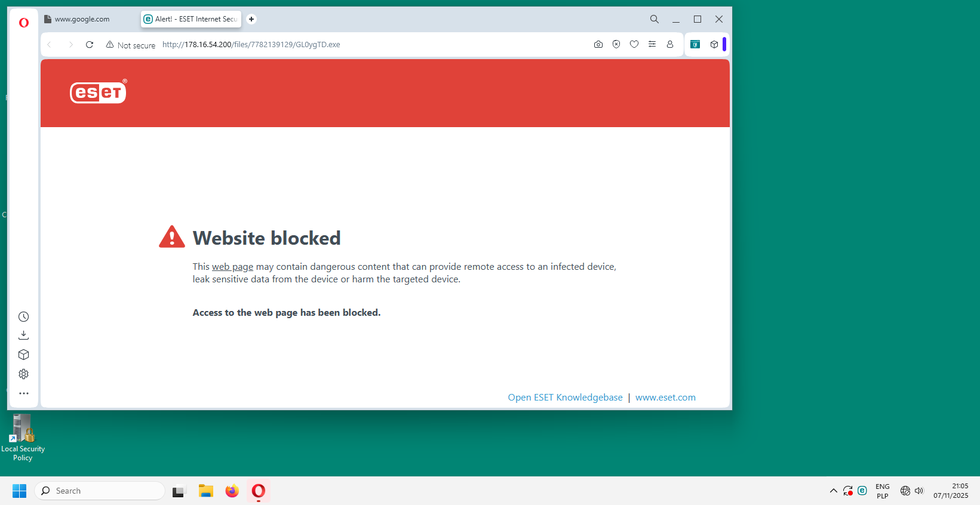
Task: Open sidebar Settings gear
Action: tap(24, 374)
